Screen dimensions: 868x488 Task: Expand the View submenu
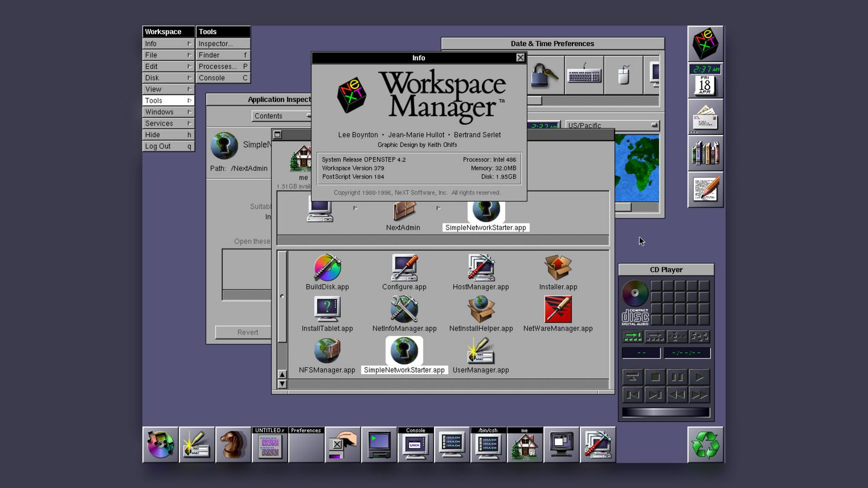point(168,89)
